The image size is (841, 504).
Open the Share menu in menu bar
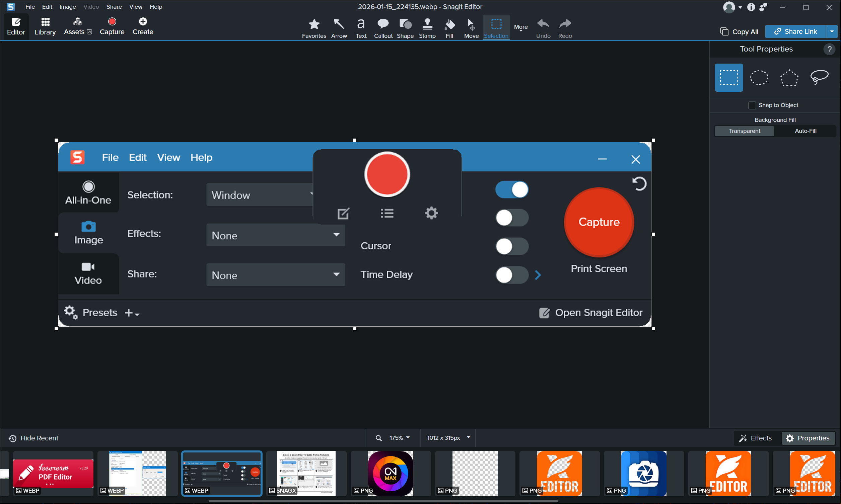pyautogui.click(x=114, y=7)
